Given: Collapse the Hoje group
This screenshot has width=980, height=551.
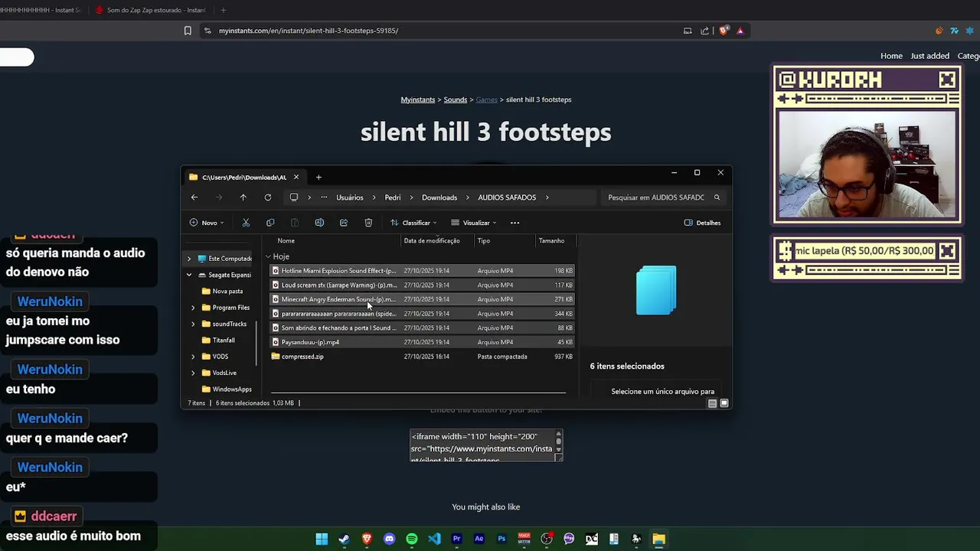Looking at the screenshot, I should 268,256.
